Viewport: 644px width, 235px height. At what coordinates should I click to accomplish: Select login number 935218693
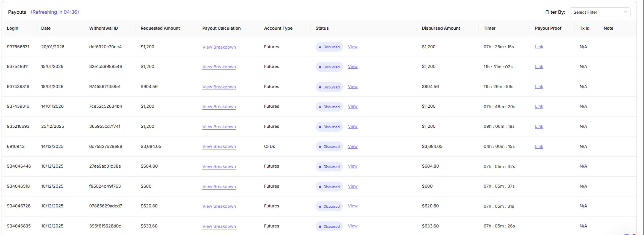pos(18,126)
